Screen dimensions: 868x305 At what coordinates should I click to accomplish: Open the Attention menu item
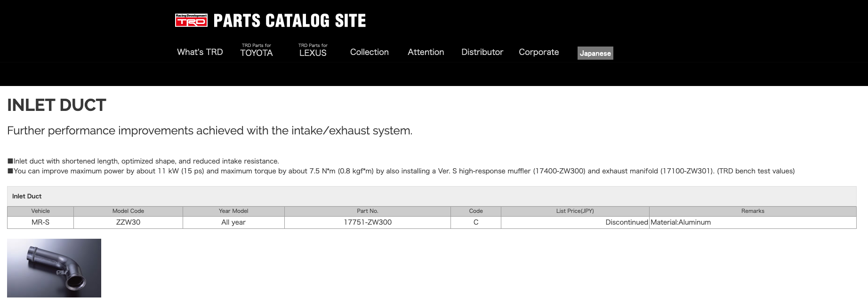point(426,52)
